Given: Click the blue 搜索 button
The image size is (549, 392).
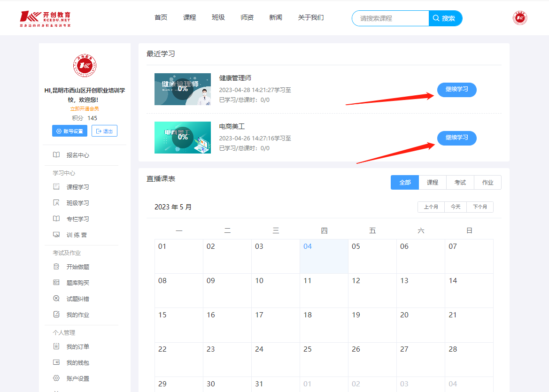Looking at the screenshot, I should pos(445,18).
